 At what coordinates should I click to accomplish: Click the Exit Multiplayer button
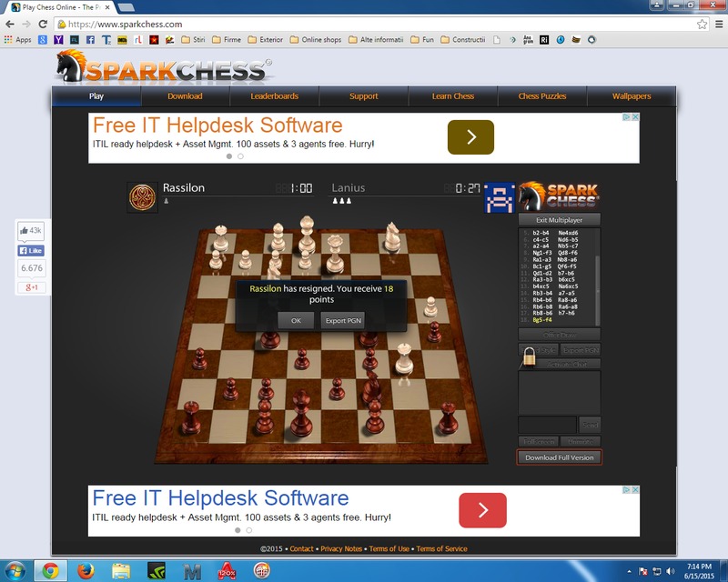click(x=559, y=219)
